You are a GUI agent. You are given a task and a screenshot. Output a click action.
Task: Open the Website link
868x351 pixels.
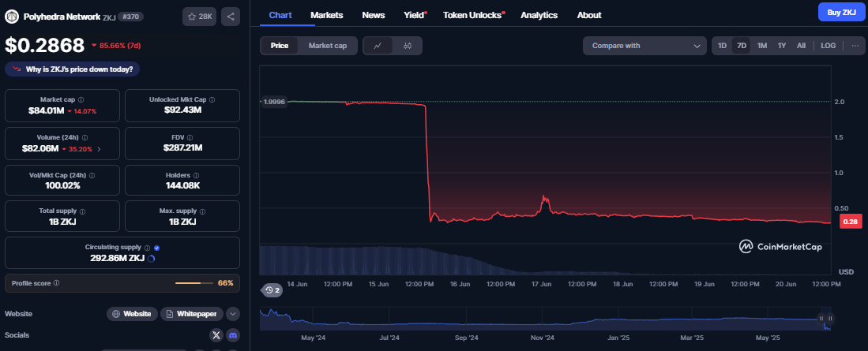[132, 314]
